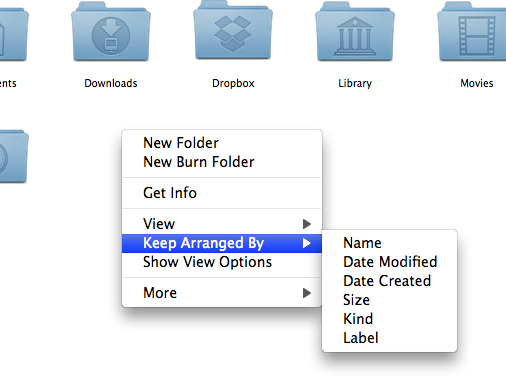Choose Show View Options entry

[222, 262]
